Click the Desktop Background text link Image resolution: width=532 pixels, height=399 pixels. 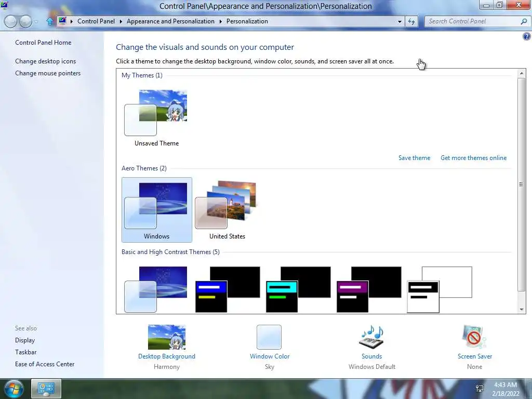167,356
